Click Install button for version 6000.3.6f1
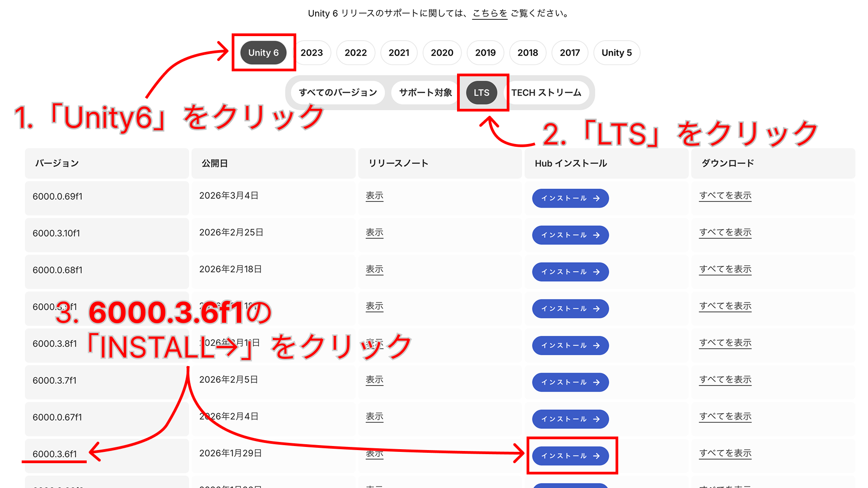 pos(570,456)
